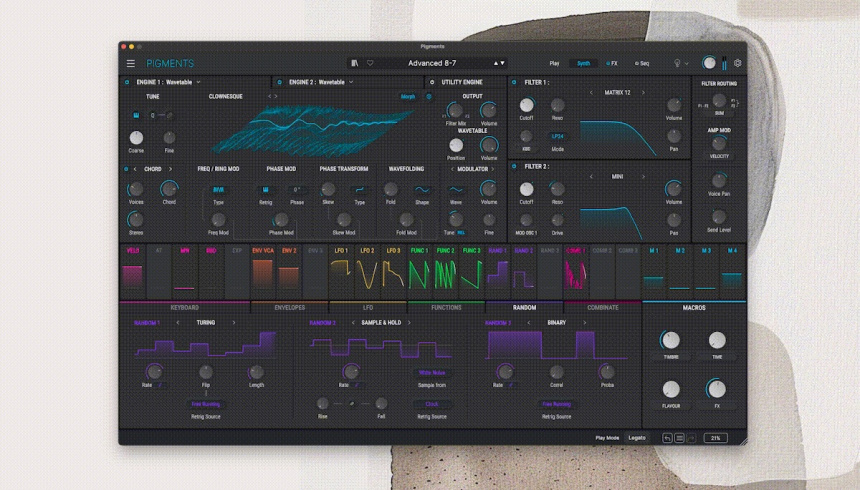Toggle Engine 1 power button

[127, 82]
